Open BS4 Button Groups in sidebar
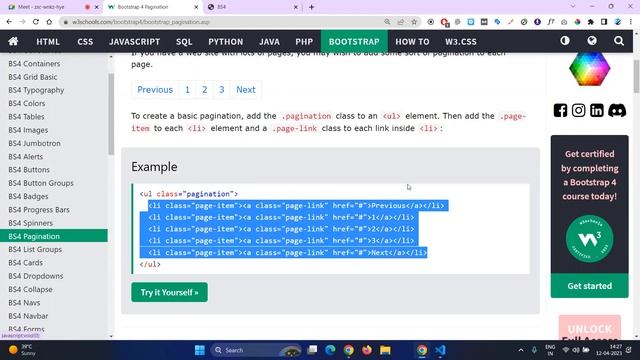The height and width of the screenshot is (360, 640). click(x=41, y=183)
